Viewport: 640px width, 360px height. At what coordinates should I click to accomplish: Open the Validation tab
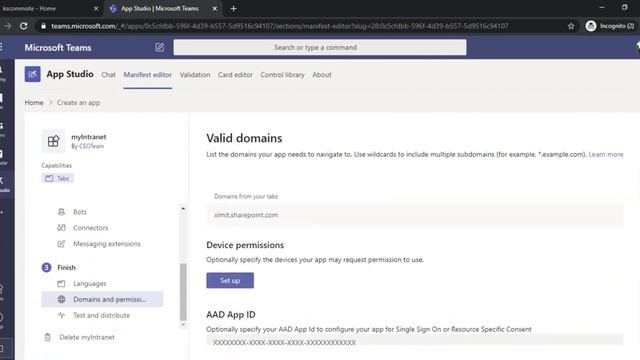tap(195, 75)
